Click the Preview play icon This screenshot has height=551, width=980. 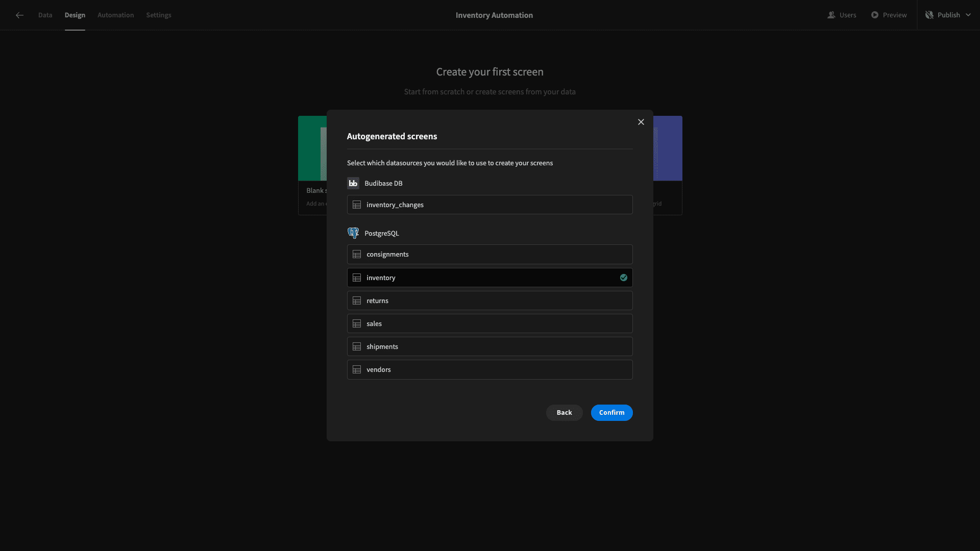[875, 15]
